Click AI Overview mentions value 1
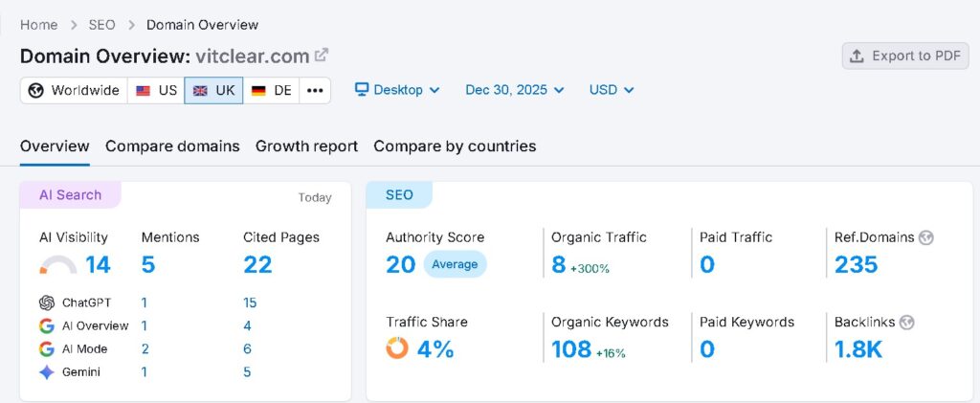The height and width of the screenshot is (403, 980). (x=145, y=326)
